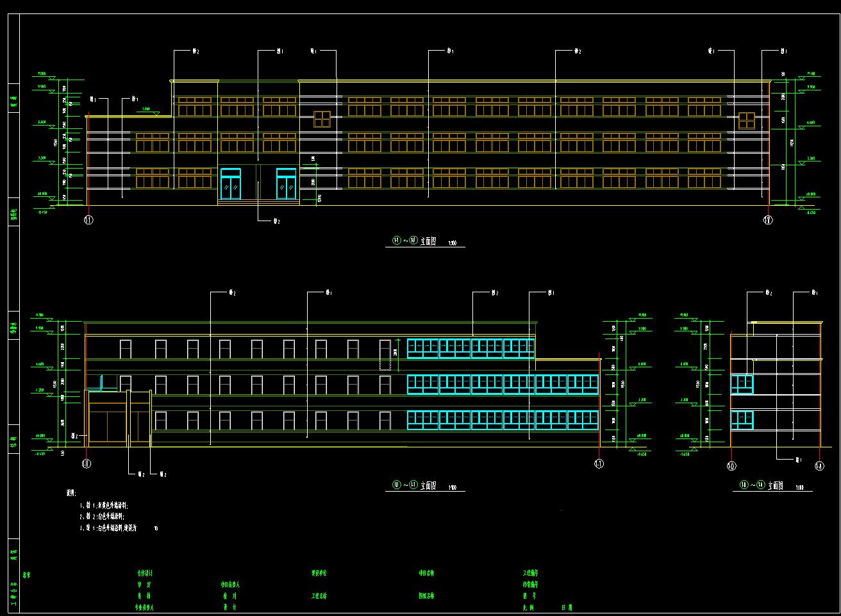Select the left axis bubble under top elevation

pos(88,221)
